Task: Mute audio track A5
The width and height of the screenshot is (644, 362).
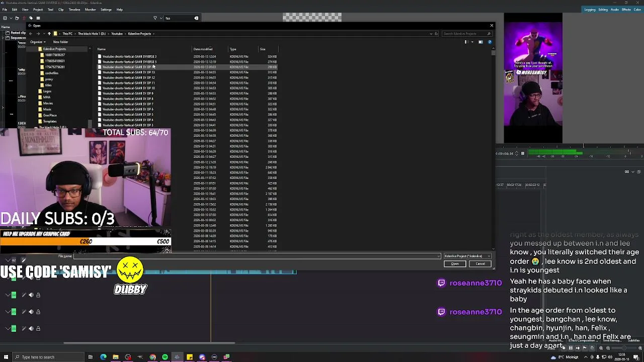Action: pyautogui.click(x=31, y=312)
